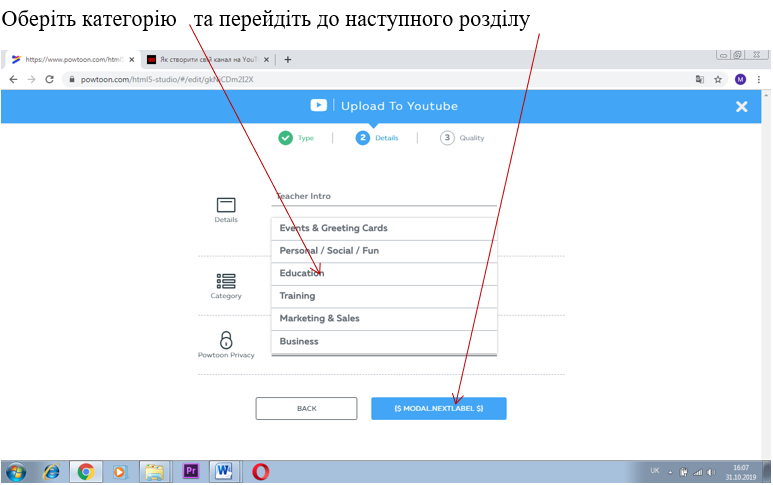Select the Education category option

click(x=384, y=274)
